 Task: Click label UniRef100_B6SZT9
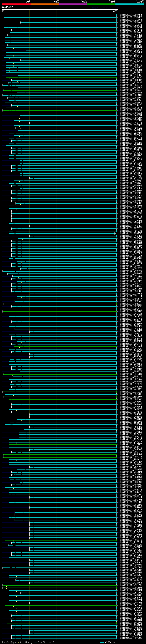(x=131, y=85)
